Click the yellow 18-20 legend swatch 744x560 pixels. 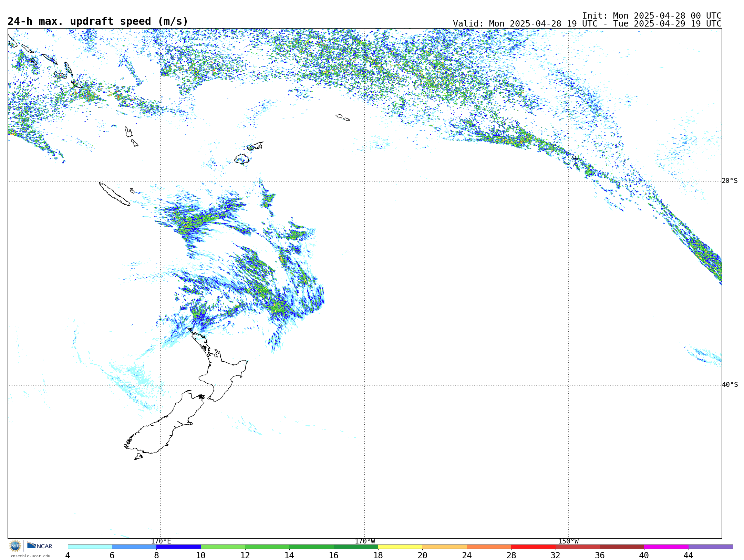400,547
